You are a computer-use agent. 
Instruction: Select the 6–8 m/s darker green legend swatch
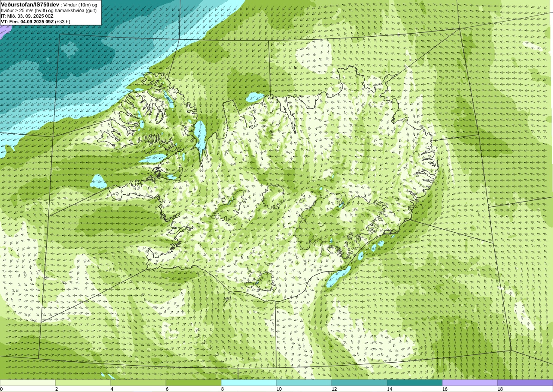pyautogui.click(x=194, y=383)
